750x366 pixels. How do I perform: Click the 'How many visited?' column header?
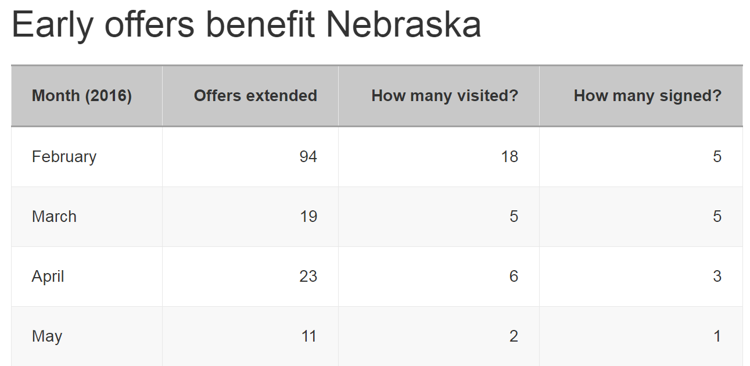[445, 96]
